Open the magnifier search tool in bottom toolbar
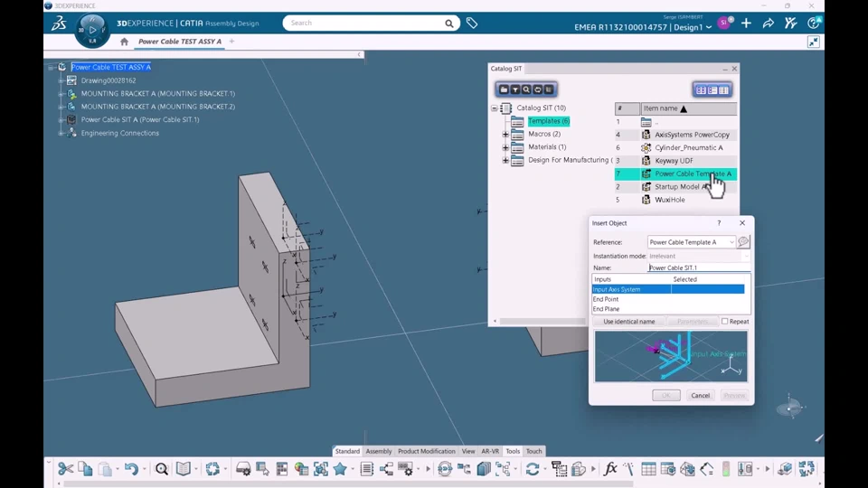The width and height of the screenshot is (868, 488). [x=161, y=469]
